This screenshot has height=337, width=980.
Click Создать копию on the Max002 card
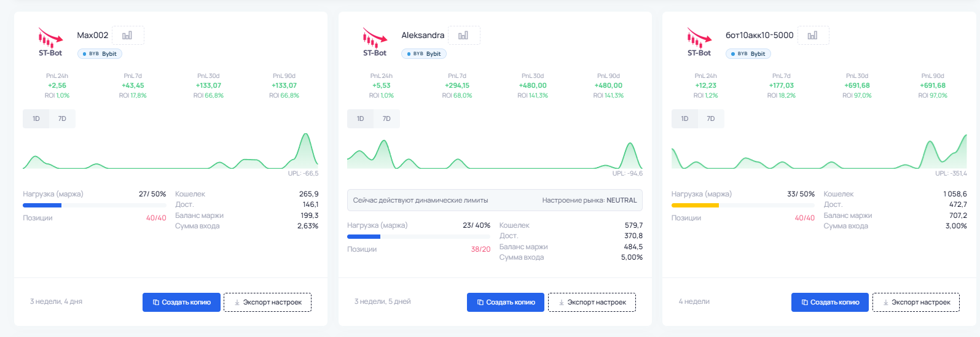tap(181, 302)
